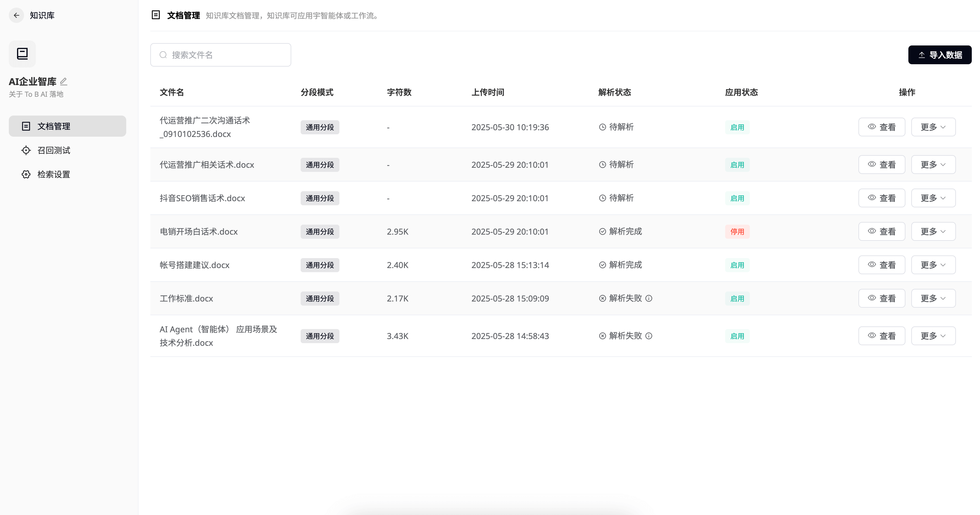
Task: Click the back arrow beside 知识库
Action: pyautogui.click(x=16, y=15)
